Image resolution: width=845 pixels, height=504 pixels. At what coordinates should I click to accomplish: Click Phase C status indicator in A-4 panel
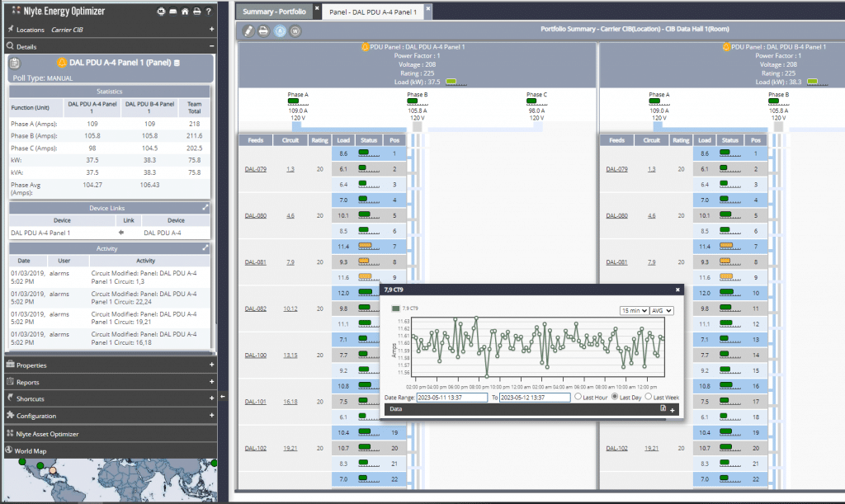click(x=532, y=101)
